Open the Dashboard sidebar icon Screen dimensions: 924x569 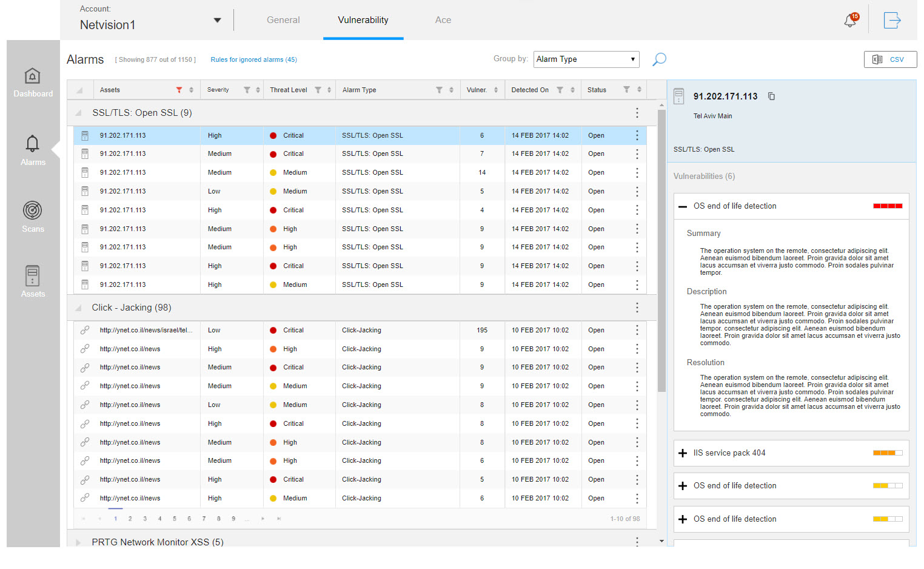32,76
